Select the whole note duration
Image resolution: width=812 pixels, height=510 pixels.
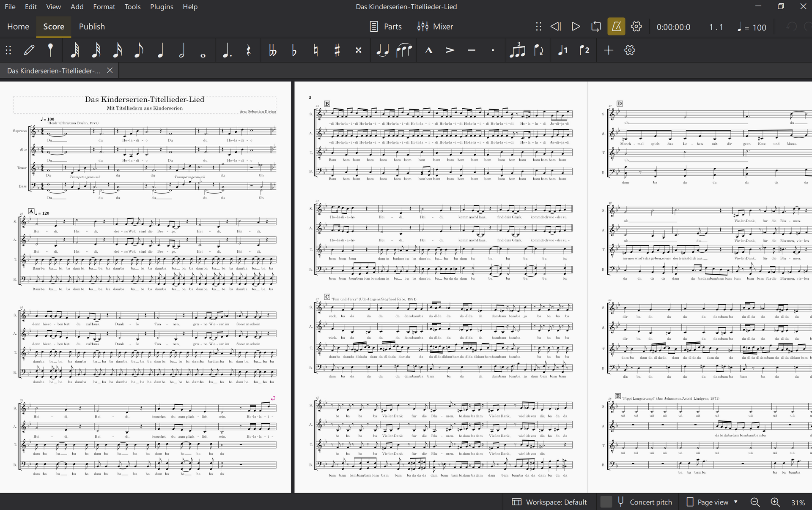(x=203, y=50)
